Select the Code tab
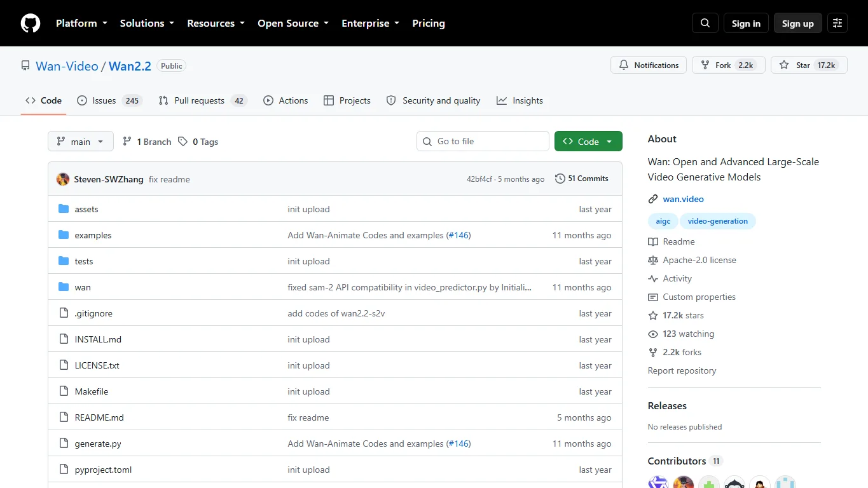The width and height of the screenshot is (868, 488). click(43, 100)
